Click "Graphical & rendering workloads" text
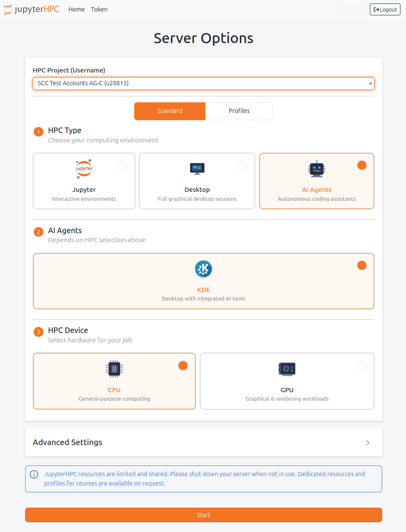Screen dimensions: 406x532 click(x=287, y=399)
